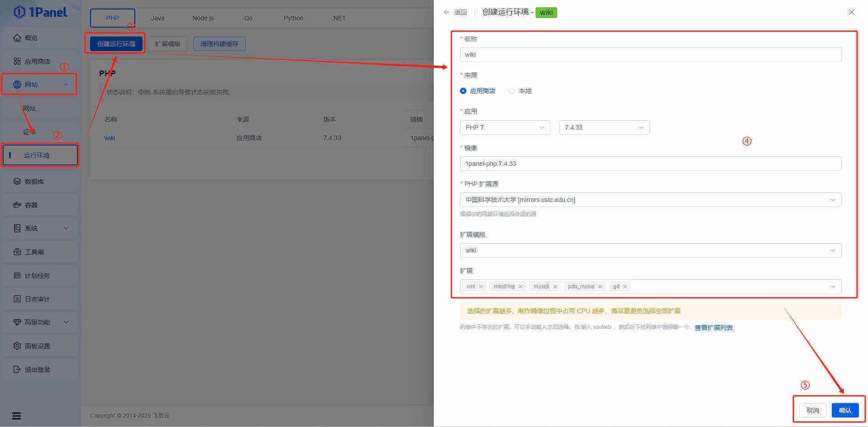Screen dimensions: 868x427
Task: Expand the PHP 扩展源 mirror dropdown
Action: click(650, 200)
